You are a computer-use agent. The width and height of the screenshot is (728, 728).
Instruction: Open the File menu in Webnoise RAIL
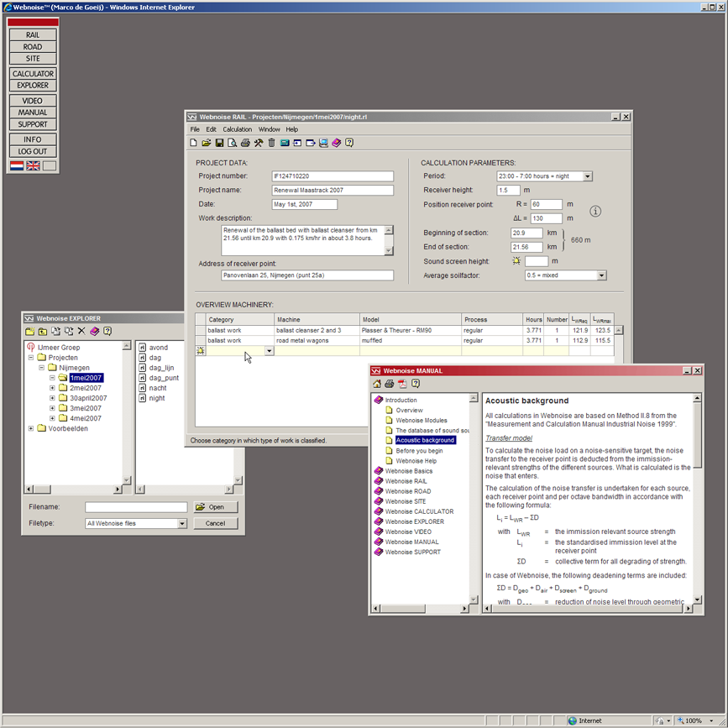pos(195,129)
